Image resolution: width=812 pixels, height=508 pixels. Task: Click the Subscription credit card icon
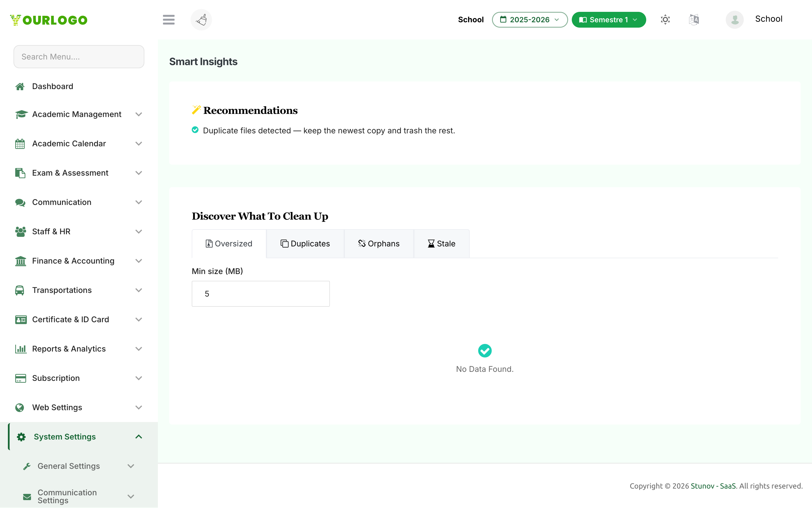pos(21,378)
